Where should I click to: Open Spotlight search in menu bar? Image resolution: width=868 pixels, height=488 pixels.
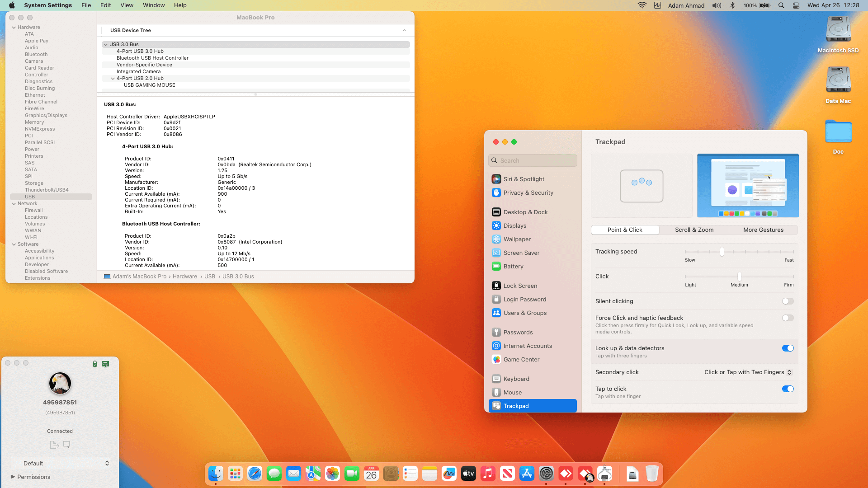pyautogui.click(x=781, y=5)
